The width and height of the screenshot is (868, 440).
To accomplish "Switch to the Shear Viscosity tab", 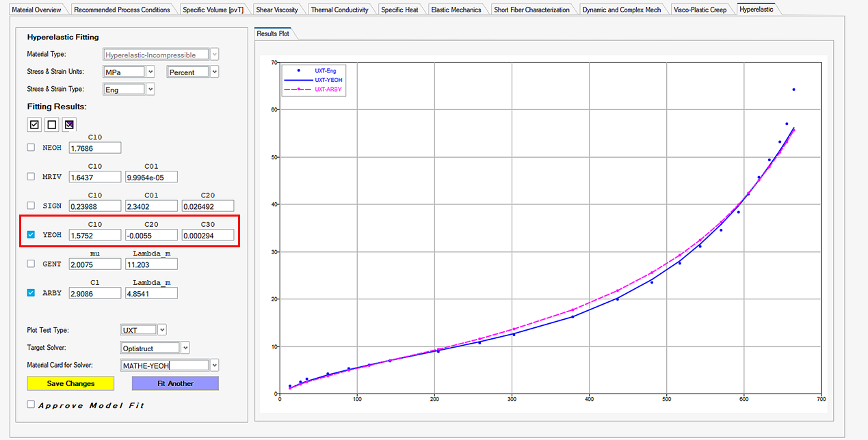I will pyautogui.click(x=276, y=9).
